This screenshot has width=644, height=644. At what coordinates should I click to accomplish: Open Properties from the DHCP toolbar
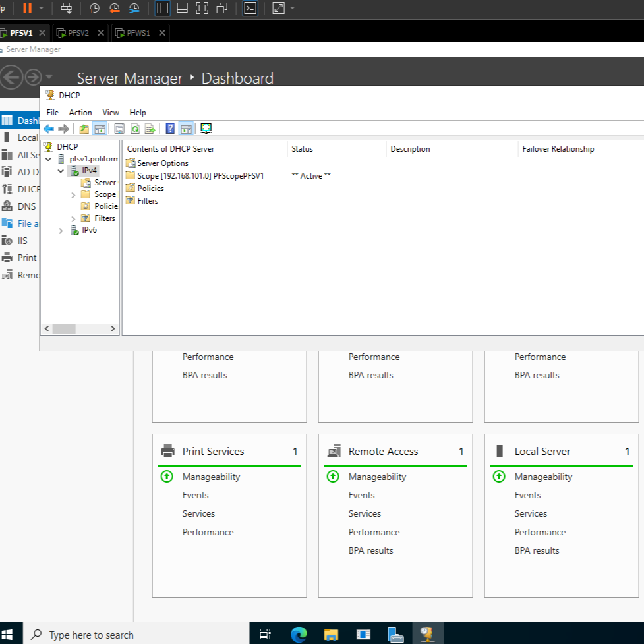click(x=119, y=129)
